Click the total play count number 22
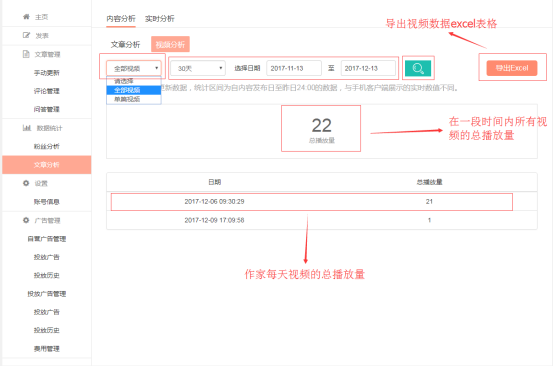The image size is (553, 367). click(321, 125)
